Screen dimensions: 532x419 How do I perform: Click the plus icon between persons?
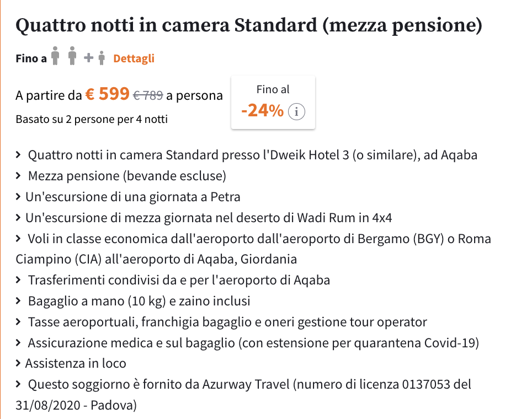tap(88, 58)
